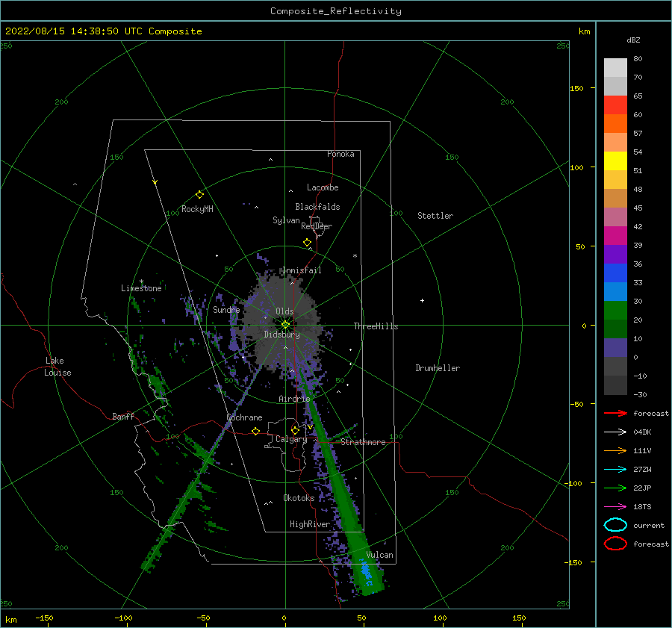Click the RockyMH label

coord(197,209)
